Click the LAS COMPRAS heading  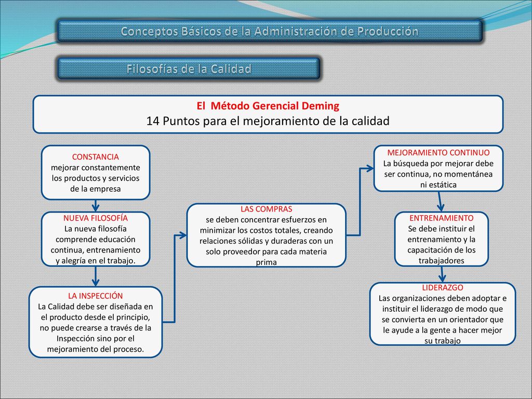tap(267, 209)
